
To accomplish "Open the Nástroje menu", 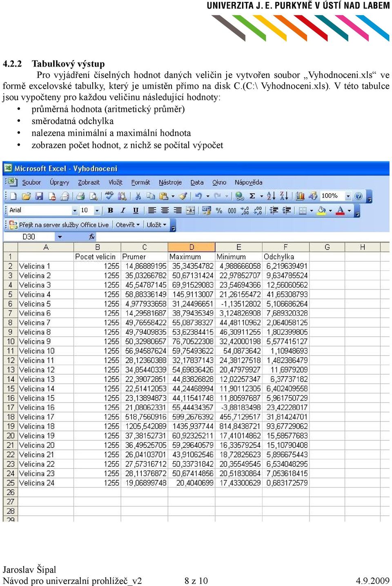I will (170, 183).
